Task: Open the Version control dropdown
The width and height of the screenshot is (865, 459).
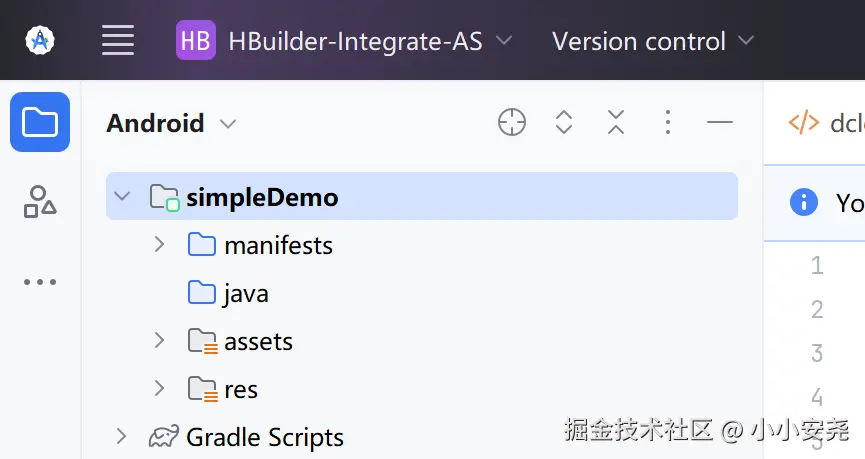Action: pos(652,41)
